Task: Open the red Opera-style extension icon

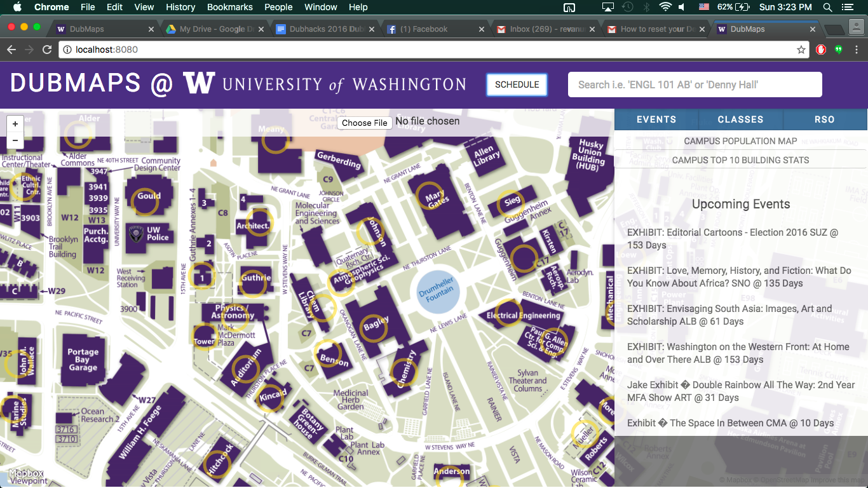Action: 821,50
